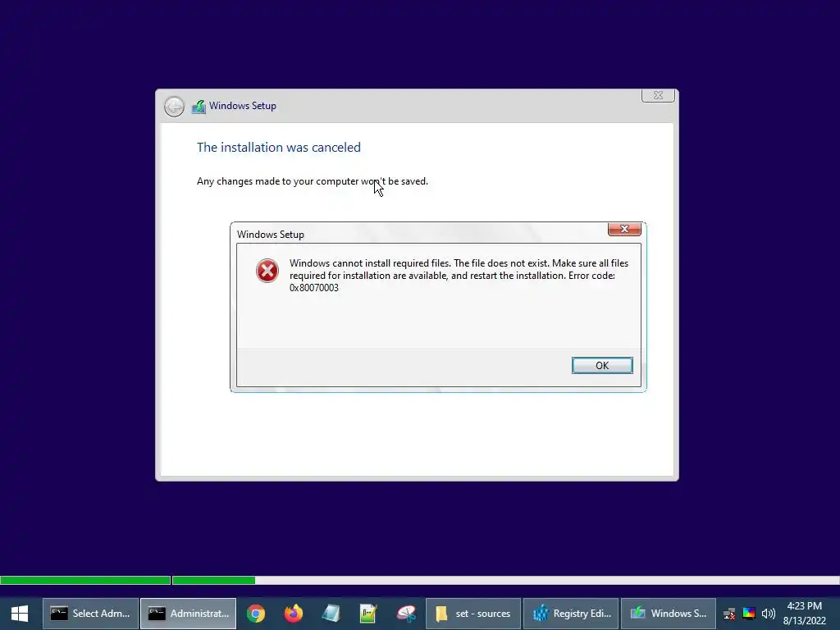The image size is (840, 630).
Task: Switch to Registry Editor window
Action: click(x=571, y=614)
